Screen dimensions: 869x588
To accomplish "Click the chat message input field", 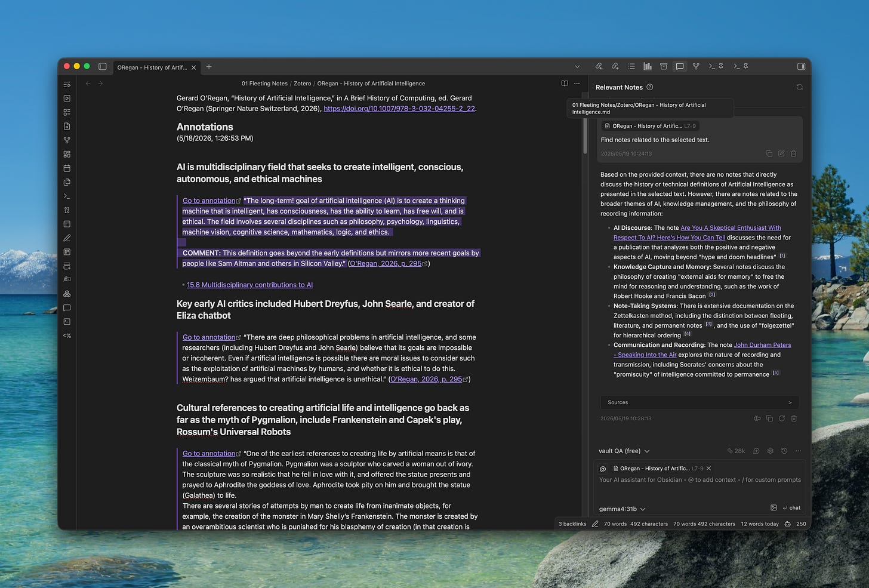I will click(700, 487).
